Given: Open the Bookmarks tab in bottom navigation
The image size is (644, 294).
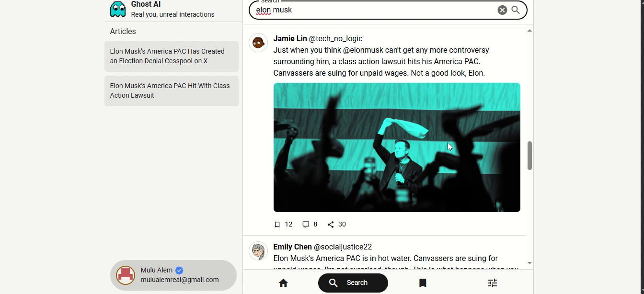Looking at the screenshot, I should point(423,283).
